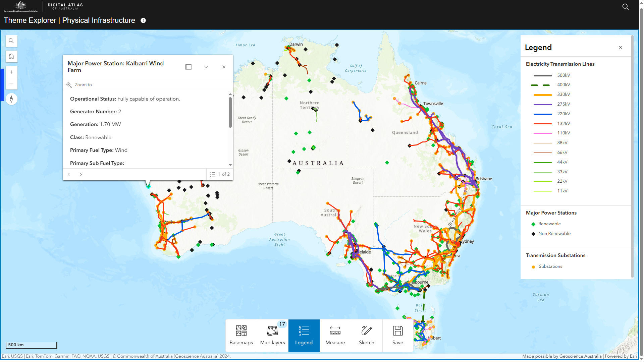
Task: Zoom out with the minus button
Action: [11, 84]
